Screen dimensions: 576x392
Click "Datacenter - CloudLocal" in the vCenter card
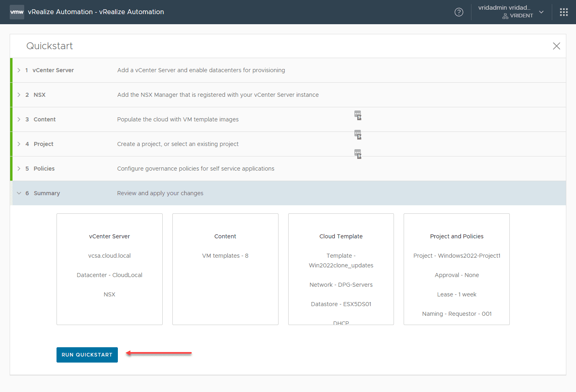coord(109,275)
